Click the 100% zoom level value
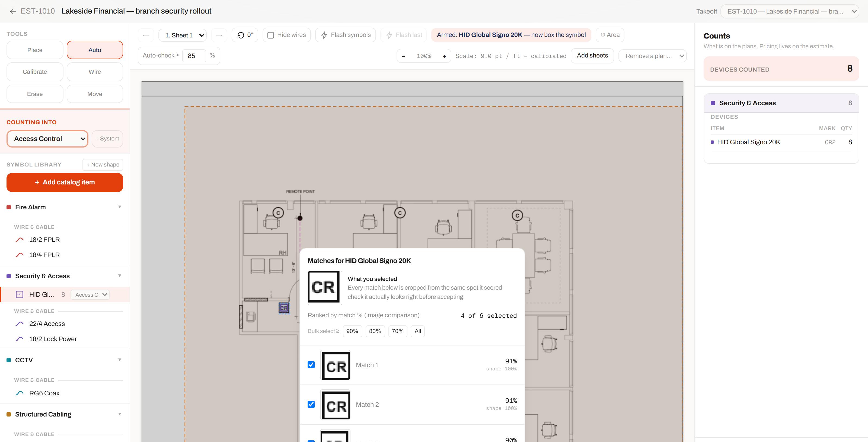868x442 pixels. point(423,56)
